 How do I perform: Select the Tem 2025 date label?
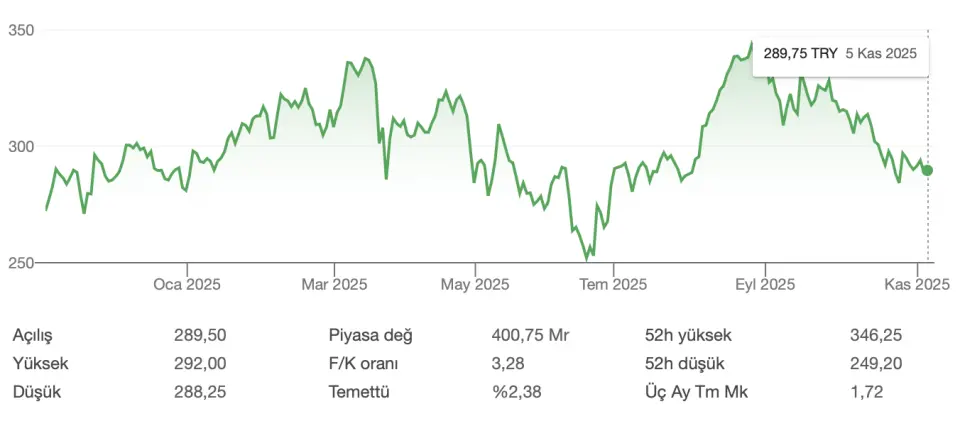(615, 285)
